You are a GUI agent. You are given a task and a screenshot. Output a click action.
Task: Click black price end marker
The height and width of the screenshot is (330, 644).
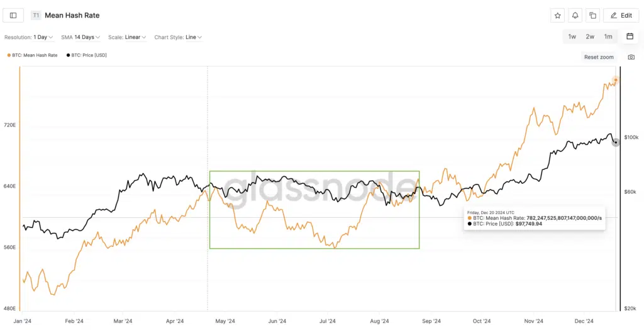[x=616, y=142]
